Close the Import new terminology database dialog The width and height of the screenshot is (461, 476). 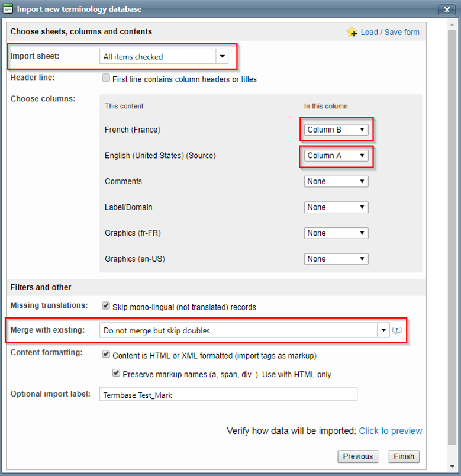[446, 9]
